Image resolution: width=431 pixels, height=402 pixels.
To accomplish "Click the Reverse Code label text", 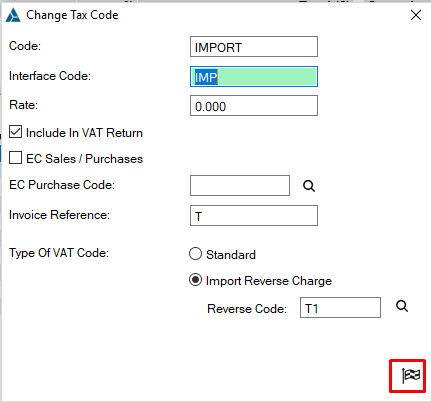I will pos(247,309).
